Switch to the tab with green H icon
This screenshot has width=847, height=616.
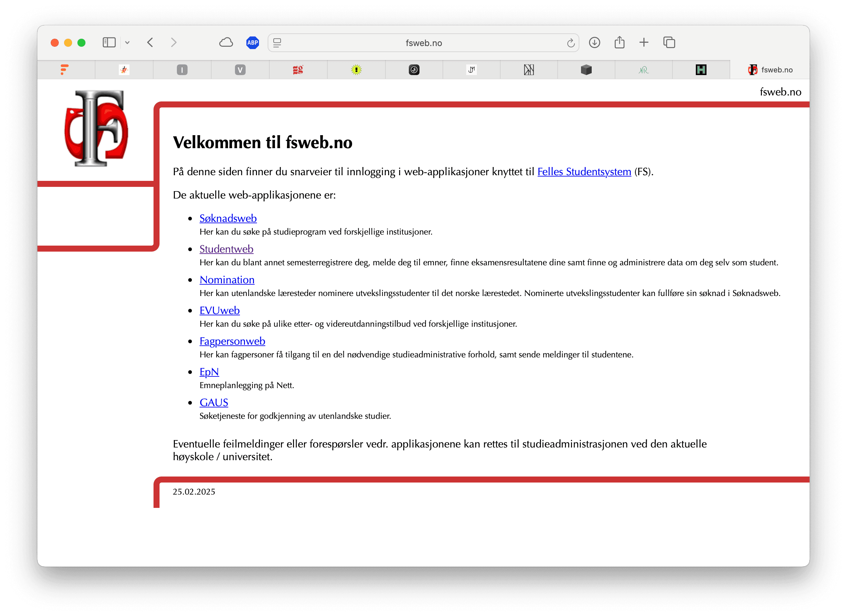[x=701, y=70]
